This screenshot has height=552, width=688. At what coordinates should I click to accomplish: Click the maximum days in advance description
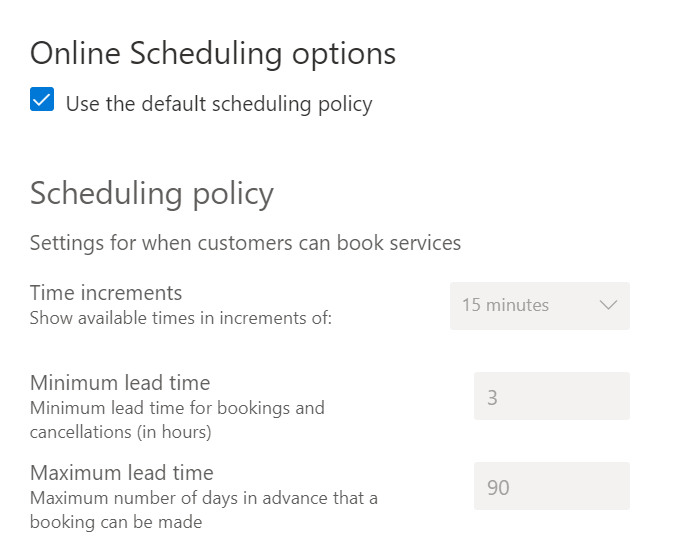click(x=203, y=510)
